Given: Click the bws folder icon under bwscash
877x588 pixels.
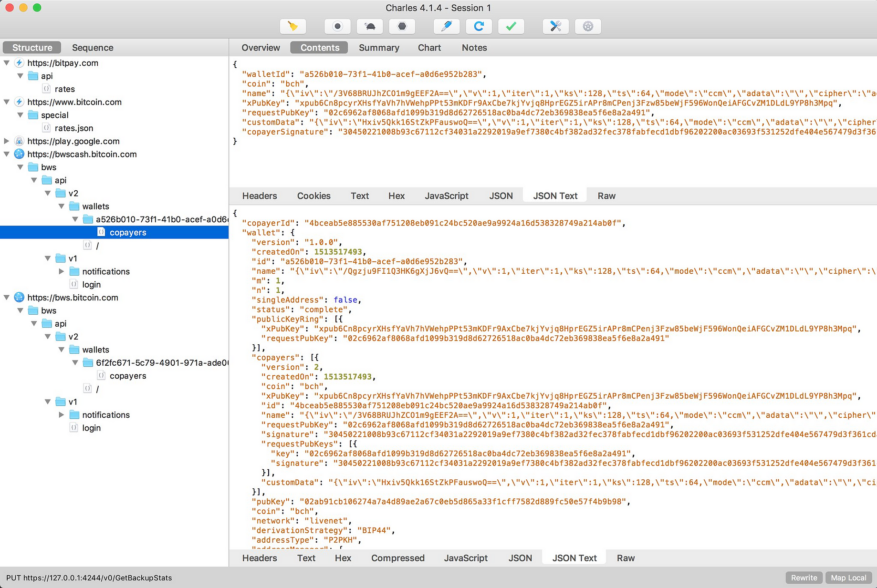Looking at the screenshot, I should tap(33, 167).
